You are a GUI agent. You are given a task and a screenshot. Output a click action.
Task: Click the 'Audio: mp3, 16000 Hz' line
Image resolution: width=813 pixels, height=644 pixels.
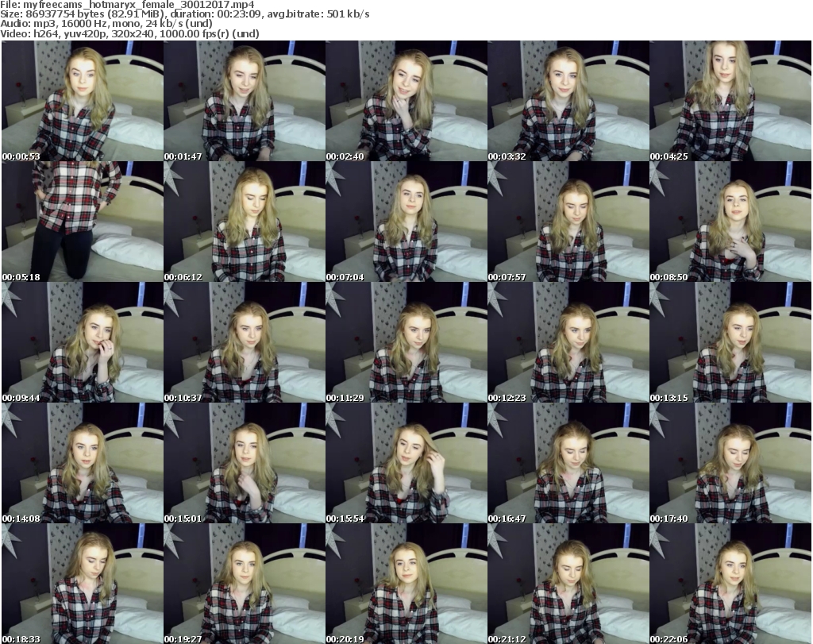pos(106,24)
